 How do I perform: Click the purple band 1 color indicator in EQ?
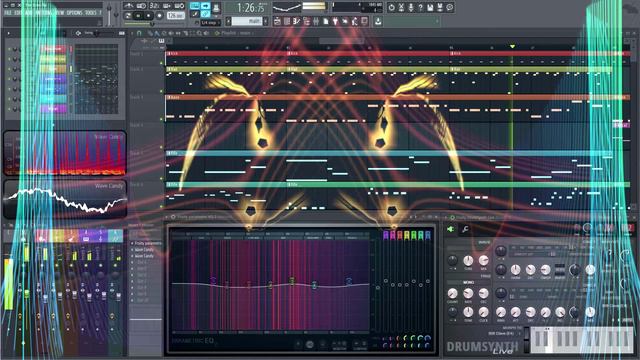tap(386, 235)
